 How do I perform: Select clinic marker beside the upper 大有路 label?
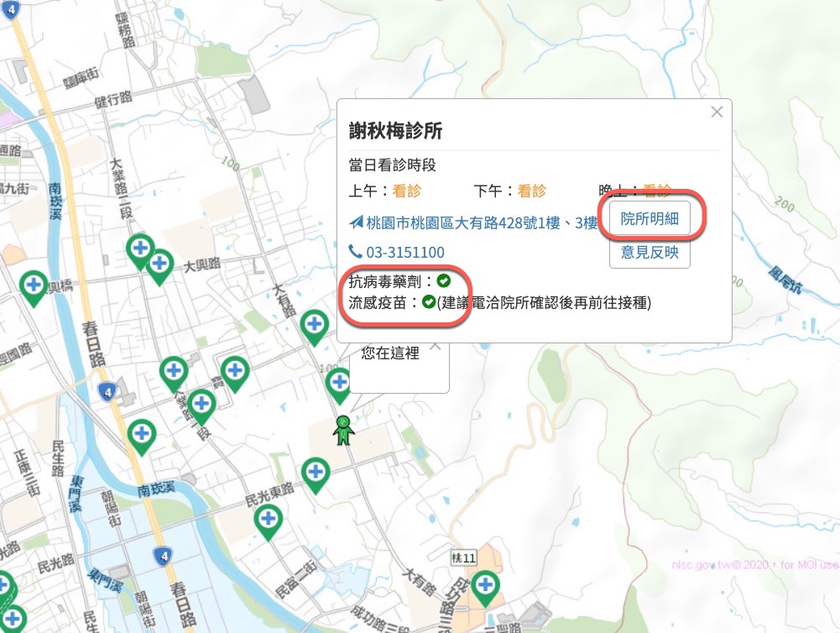[315, 327]
